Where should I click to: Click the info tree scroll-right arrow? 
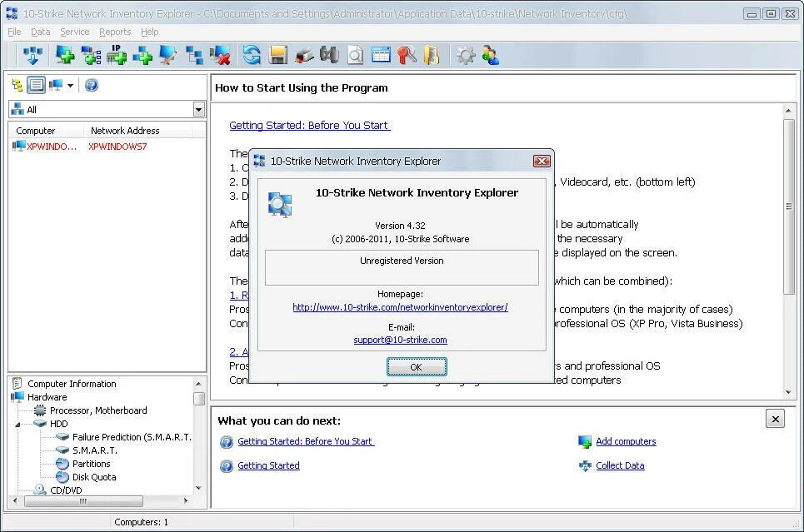tap(186, 500)
